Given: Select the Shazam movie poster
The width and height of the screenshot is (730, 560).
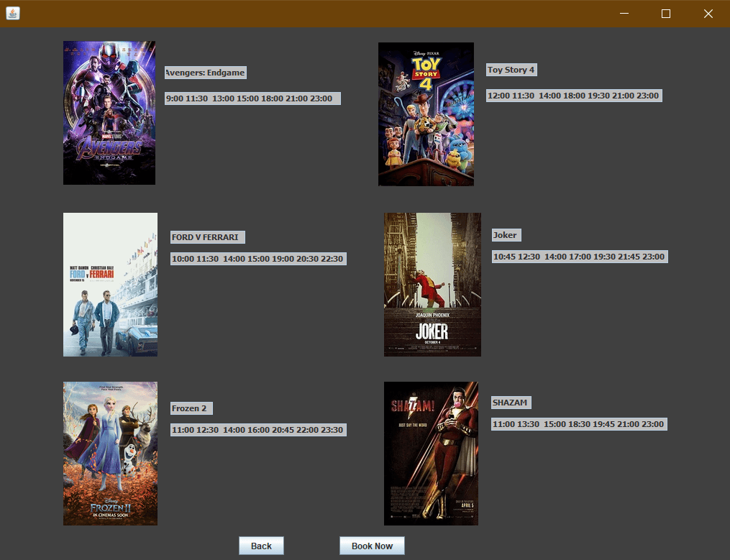Looking at the screenshot, I should [431, 454].
